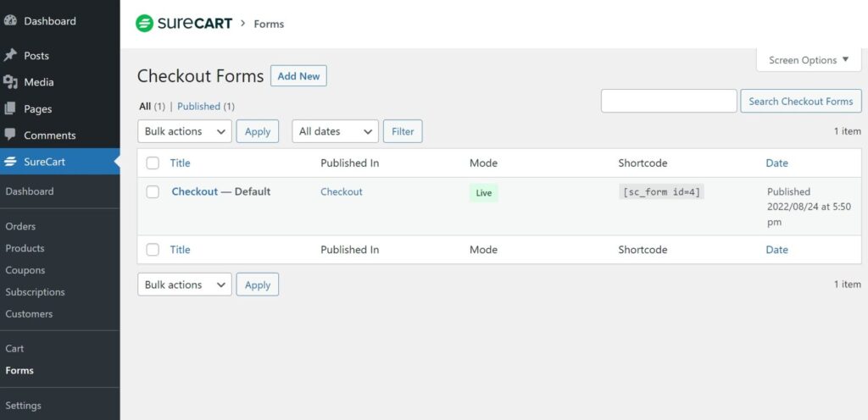Click the Pages icon in sidebar
Image resolution: width=868 pixels, height=420 pixels.
pyautogui.click(x=10, y=109)
